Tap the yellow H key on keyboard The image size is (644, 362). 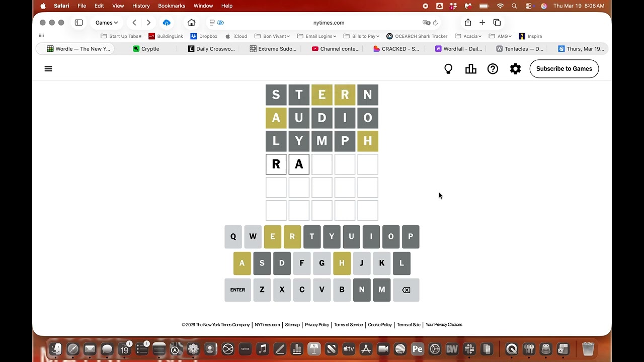coord(342,263)
